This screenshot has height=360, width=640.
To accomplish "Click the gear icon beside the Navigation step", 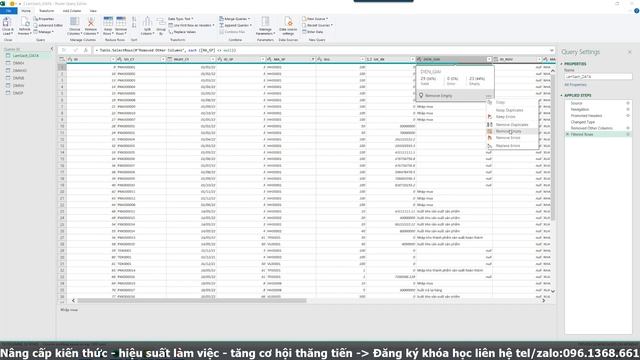I will [628, 109].
